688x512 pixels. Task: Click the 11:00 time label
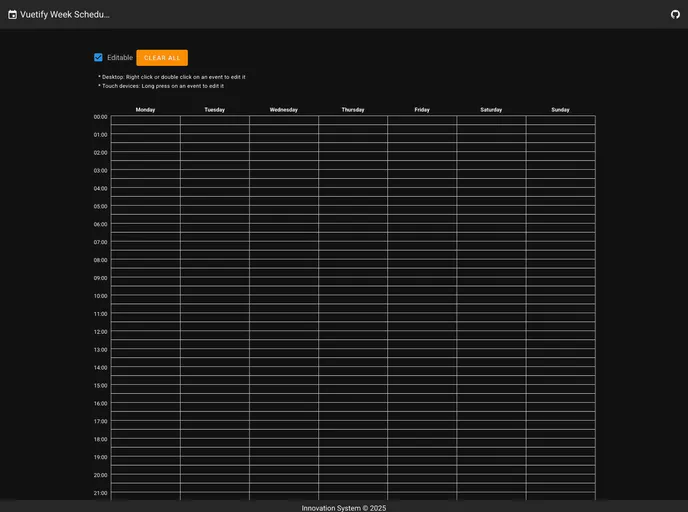[x=100, y=314]
